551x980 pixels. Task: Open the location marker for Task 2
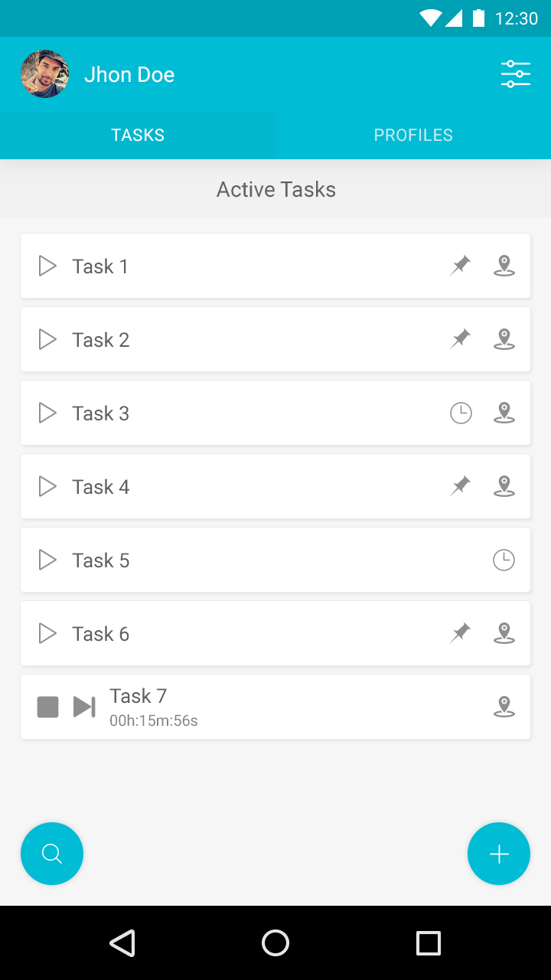(x=504, y=339)
